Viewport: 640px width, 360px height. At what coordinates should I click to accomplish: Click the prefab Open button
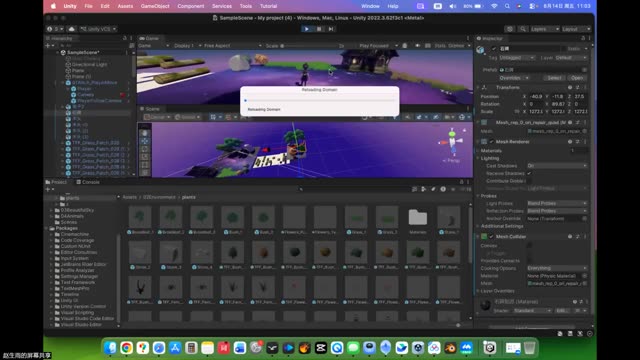pos(576,78)
